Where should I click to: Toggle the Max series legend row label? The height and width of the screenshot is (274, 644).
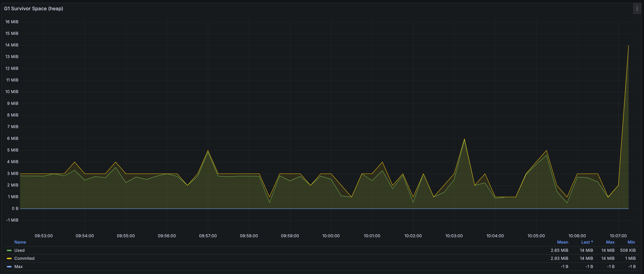[18, 266]
